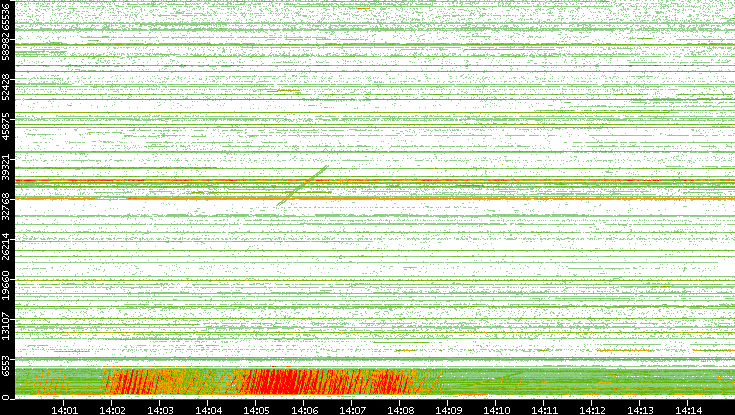
Task: Select the 14:09 time marker
Action: [448, 409]
